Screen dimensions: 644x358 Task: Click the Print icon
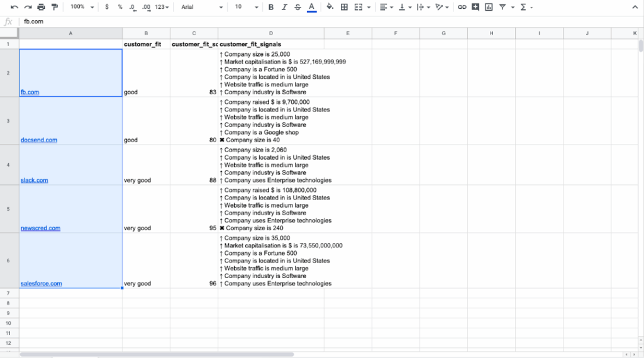click(41, 7)
